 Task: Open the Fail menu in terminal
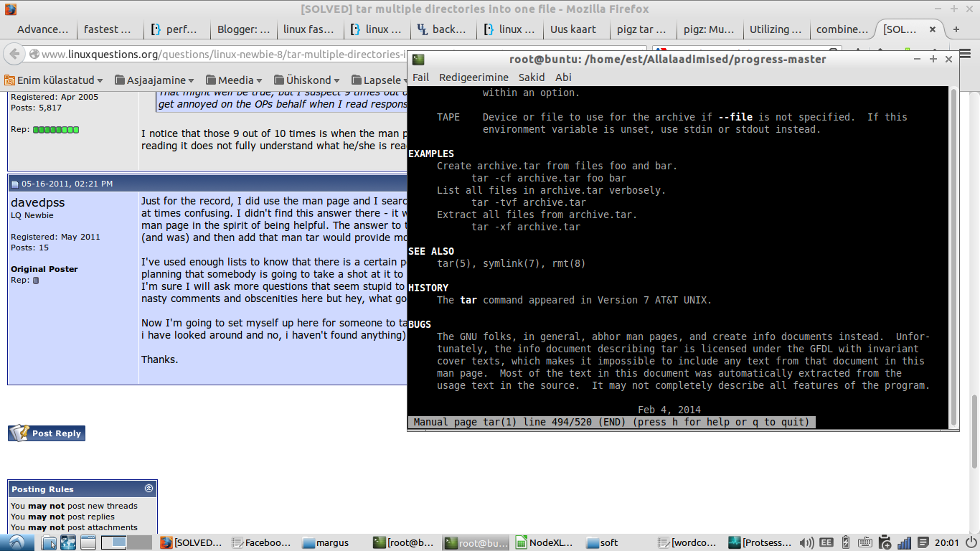coord(420,77)
